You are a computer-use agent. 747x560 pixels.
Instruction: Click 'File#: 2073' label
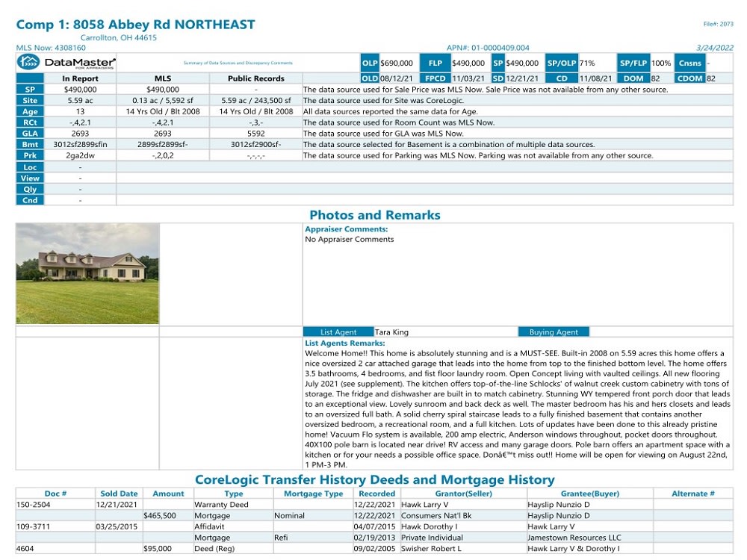pyautogui.click(x=719, y=24)
